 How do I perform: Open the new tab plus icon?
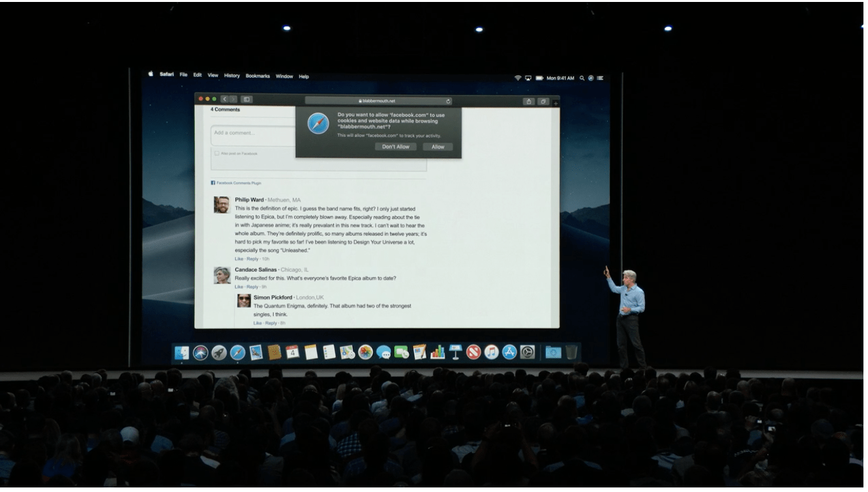pos(555,102)
